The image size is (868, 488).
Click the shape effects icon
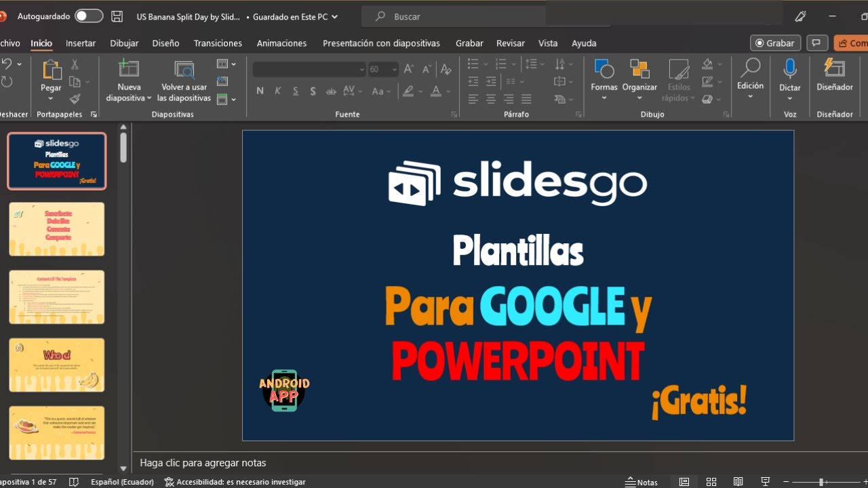[x=707, y=99]
